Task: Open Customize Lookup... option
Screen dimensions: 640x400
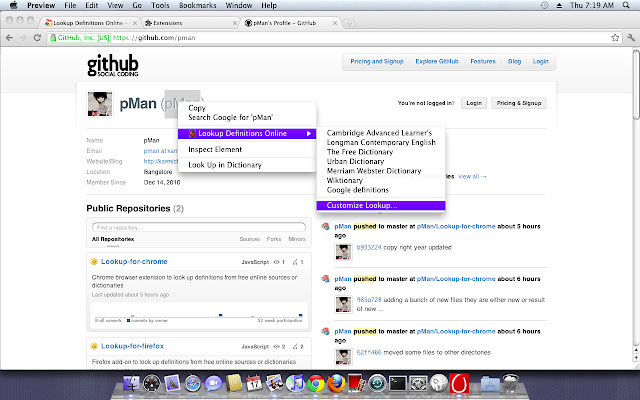Action: pyautogui.click(x=381, y=205)
